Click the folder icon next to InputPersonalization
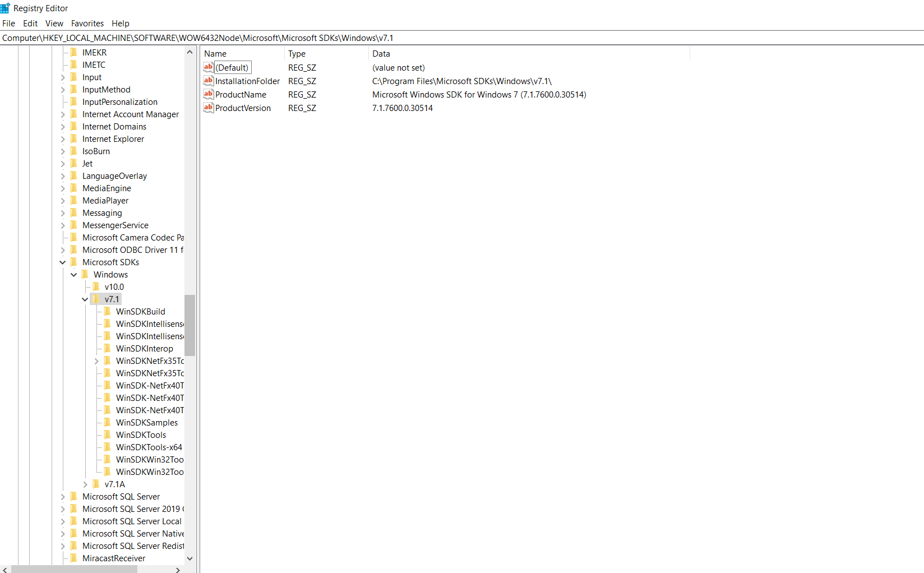This screenshot has width=924, height=573. click(74, 101)
